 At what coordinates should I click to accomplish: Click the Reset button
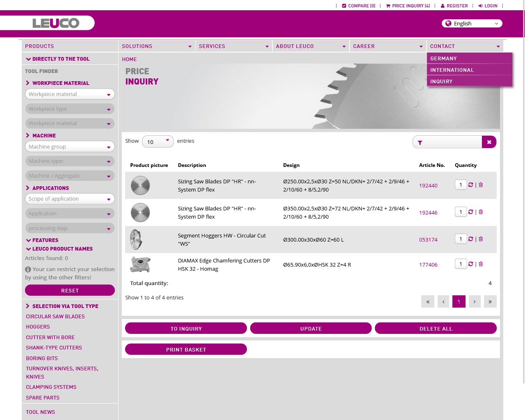point(70,290)
